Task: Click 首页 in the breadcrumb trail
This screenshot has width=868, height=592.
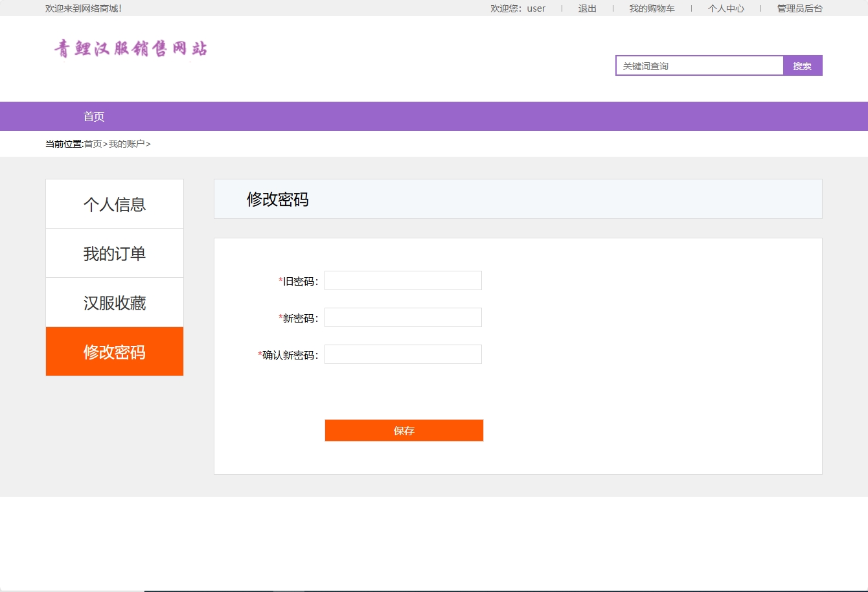Action: [x=93, y=144]
